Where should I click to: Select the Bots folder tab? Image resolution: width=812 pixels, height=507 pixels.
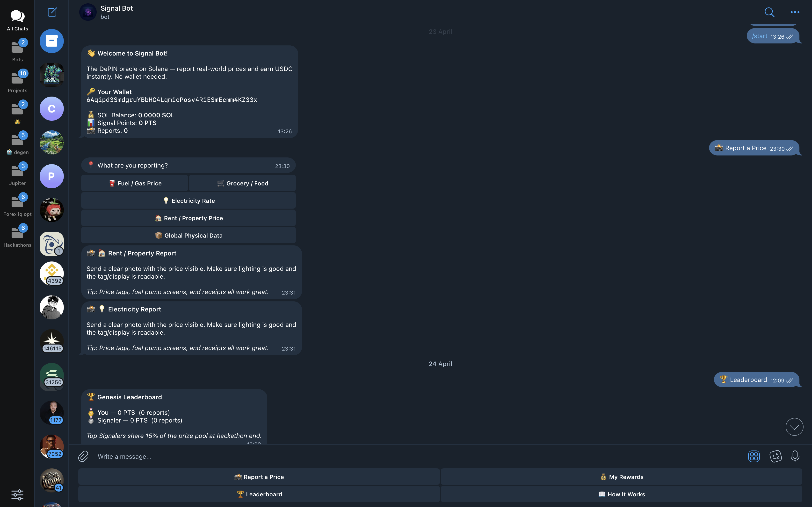click(17, 51)
